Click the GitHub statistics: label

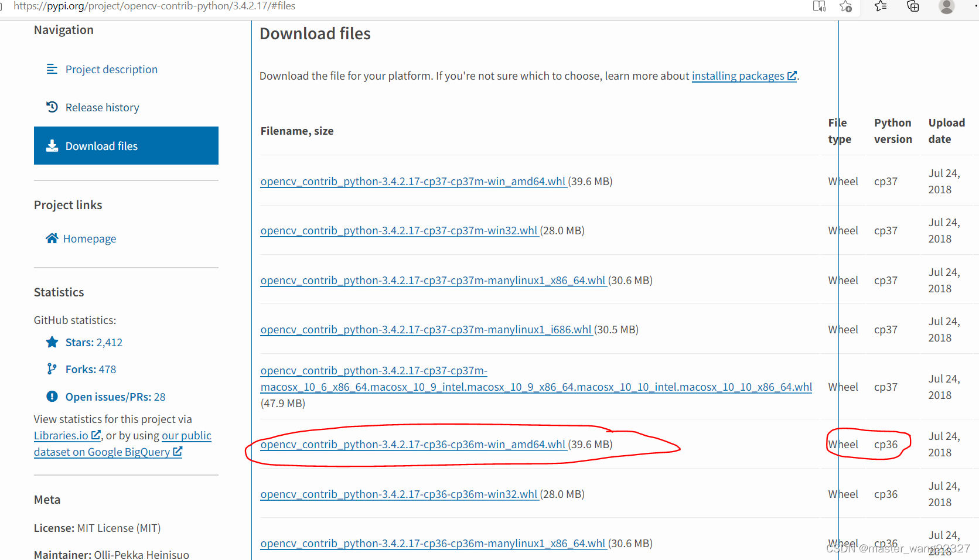[x=75, y=320]
